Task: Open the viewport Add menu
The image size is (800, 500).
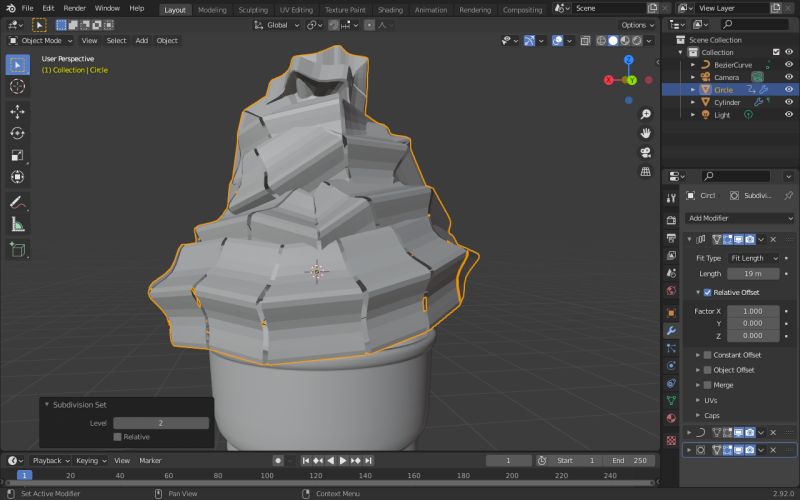Action: pyautogui.click(x=142, y=41)
